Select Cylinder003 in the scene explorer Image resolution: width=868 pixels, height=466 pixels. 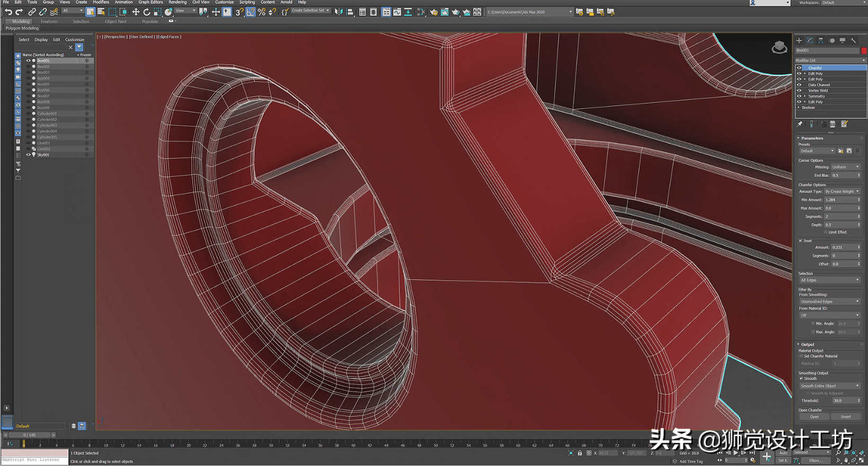[x=47, y=126]
